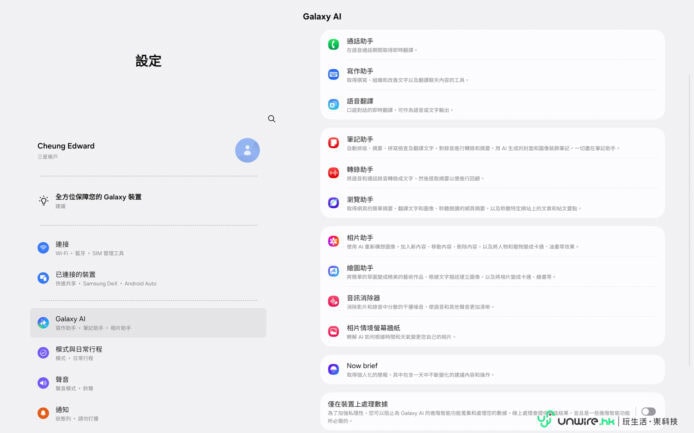Open the 瀏覽助手 browser icon

[333, 203]
